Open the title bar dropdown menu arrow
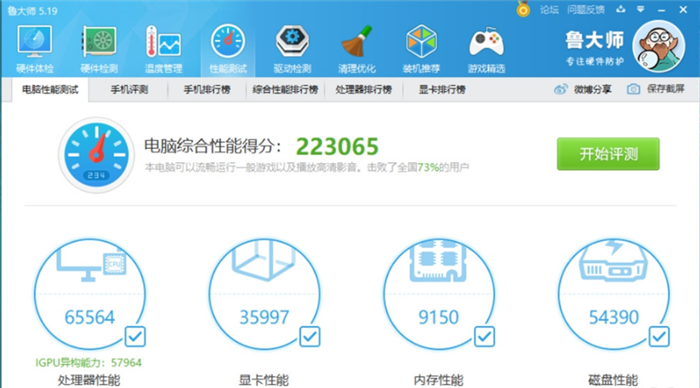700x388 pixels. [x=641, y=9]
